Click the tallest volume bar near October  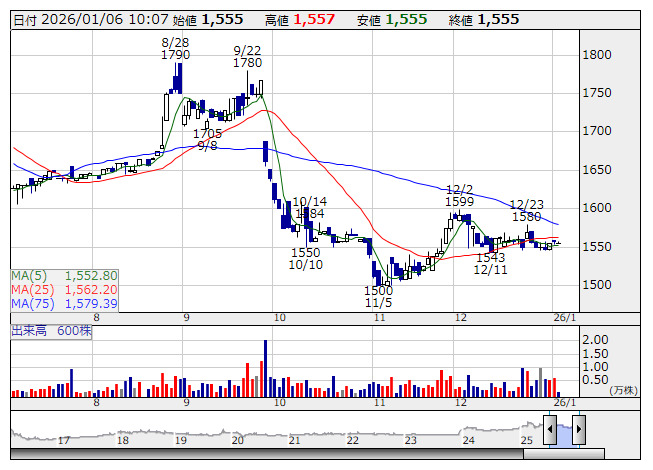coord(266,368)
